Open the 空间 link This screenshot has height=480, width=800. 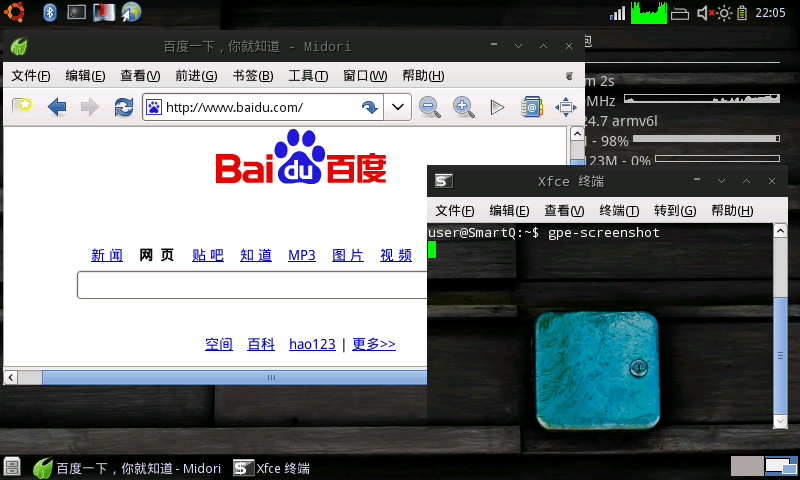point(219,344)
